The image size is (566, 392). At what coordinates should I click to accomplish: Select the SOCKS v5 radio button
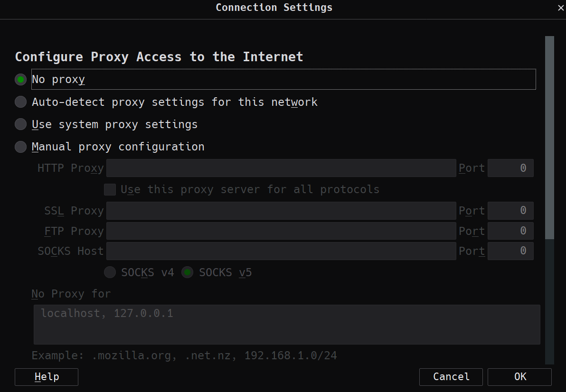coord(187,272)
